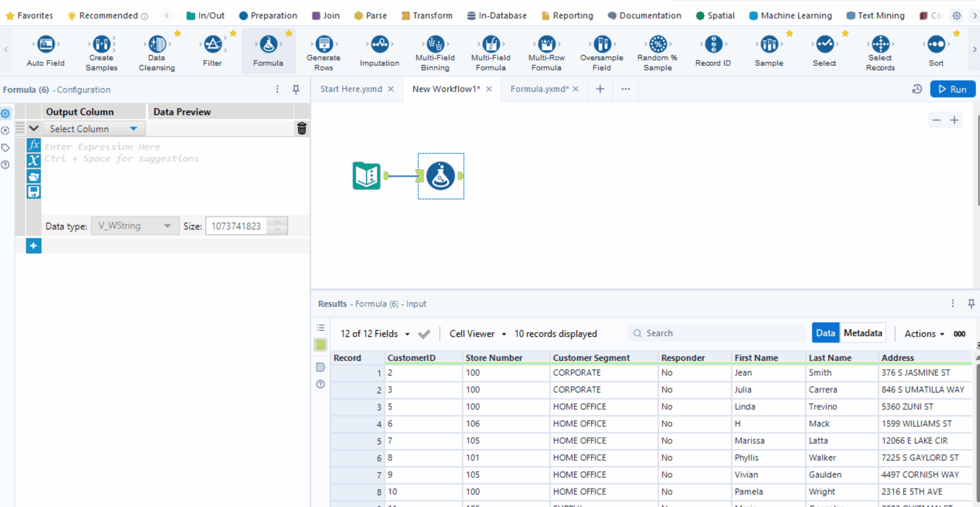Run the workflow
This screenshot has height=507, width=980.
[x=952, y=89]
